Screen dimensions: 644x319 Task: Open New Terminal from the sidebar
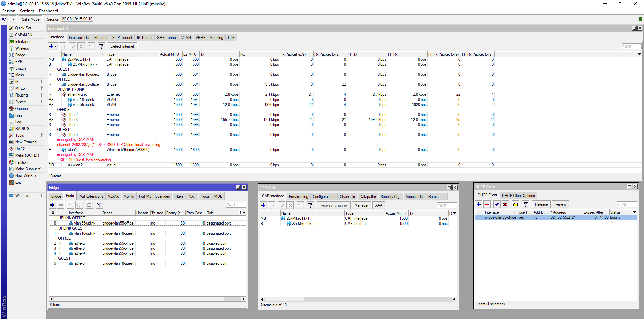click(x=26, y=142)
